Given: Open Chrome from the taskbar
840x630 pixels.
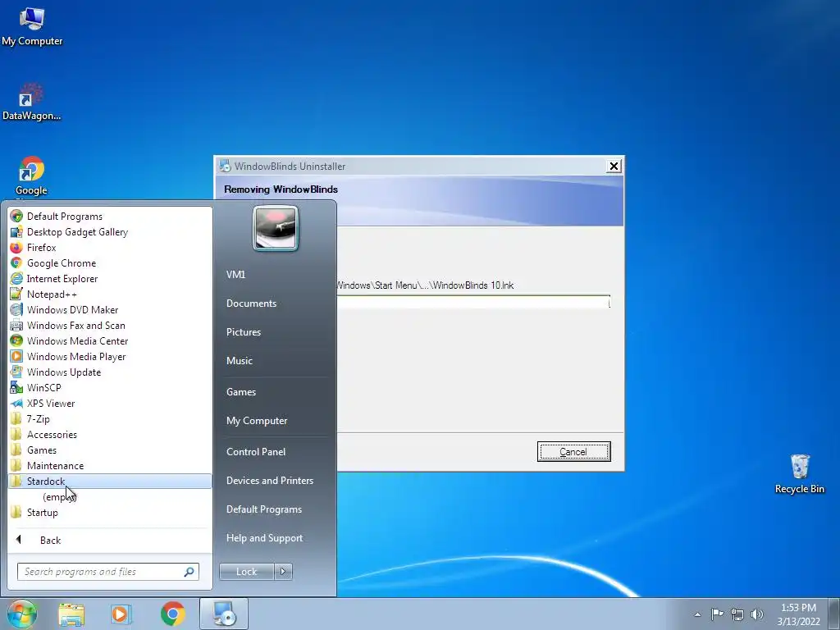Looking at the screenshot, I should point(172,614).
